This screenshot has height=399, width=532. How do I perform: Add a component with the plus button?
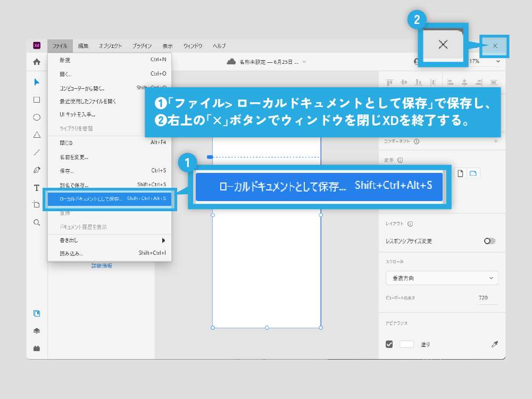coord(496,141)
